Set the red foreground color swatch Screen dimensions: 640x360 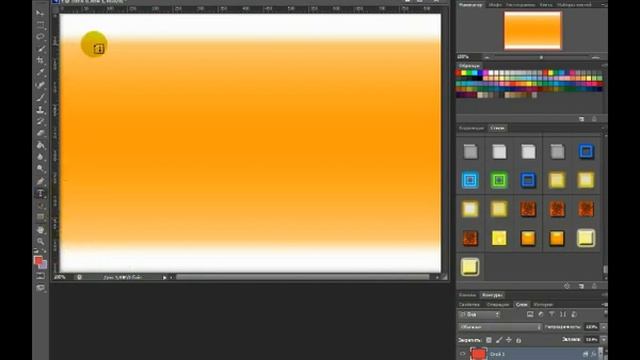38,261
